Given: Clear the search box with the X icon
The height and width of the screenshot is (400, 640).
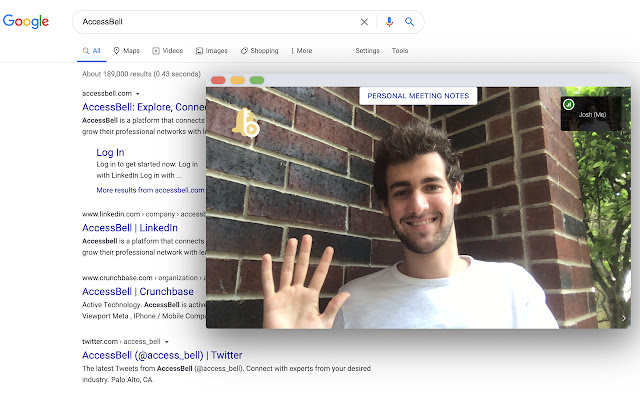Looking at the screenshot, I should click(364, 22).
